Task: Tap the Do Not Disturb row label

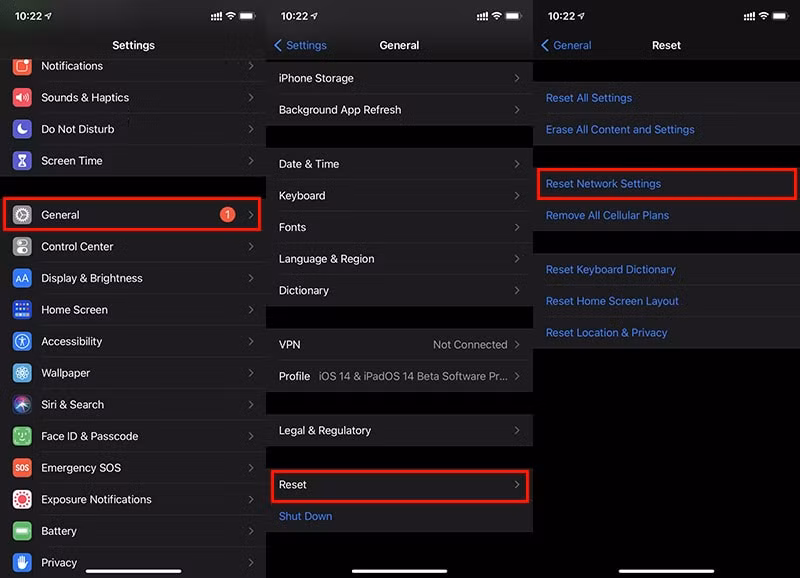Action: pyautogui.click(x=78, y=129)
